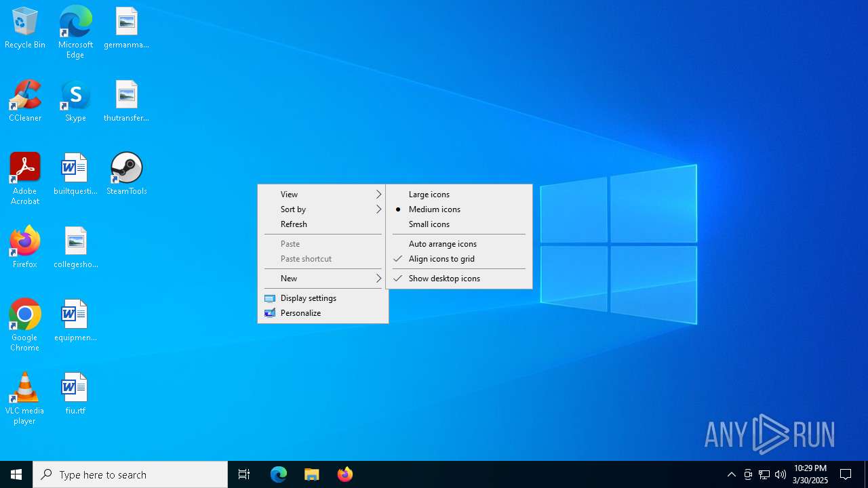The height and width of the screenshot is (488, 868).
Task: Select the thutransfer... image file icon
Action: point(126,101)
